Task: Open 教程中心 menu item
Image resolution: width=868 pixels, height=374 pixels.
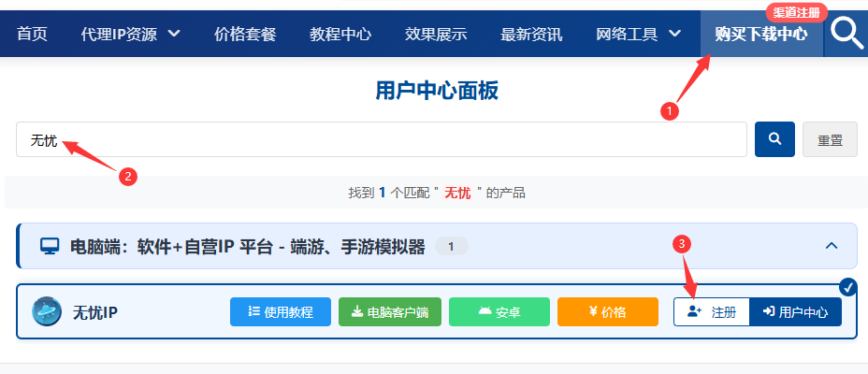Action: click(340, 35)
